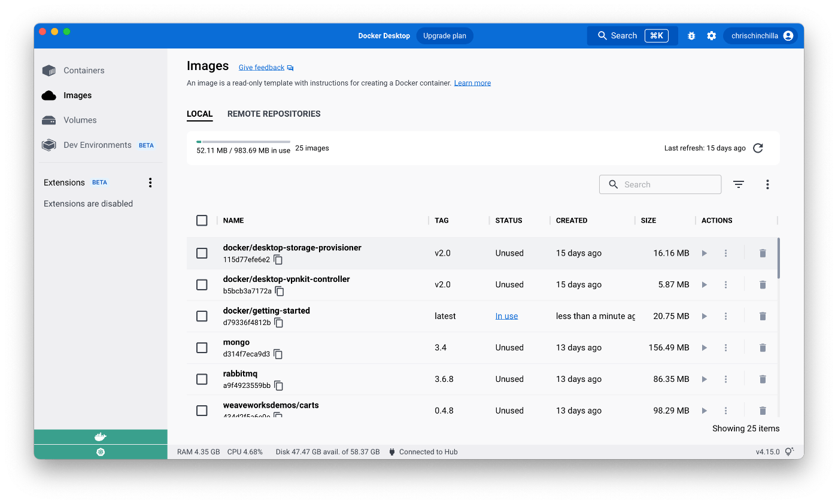Switch to the Remote Repositories tab

tap(274, 114)
